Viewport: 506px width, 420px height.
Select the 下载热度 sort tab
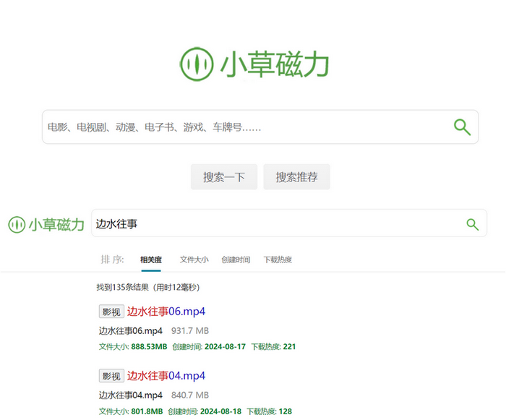(278, 260)
